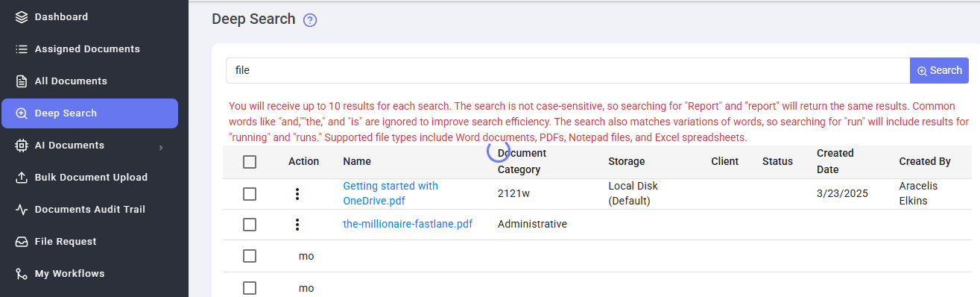Click the blue Search button
This screenshot has height=297, width=980.
[x=939, y=71]
